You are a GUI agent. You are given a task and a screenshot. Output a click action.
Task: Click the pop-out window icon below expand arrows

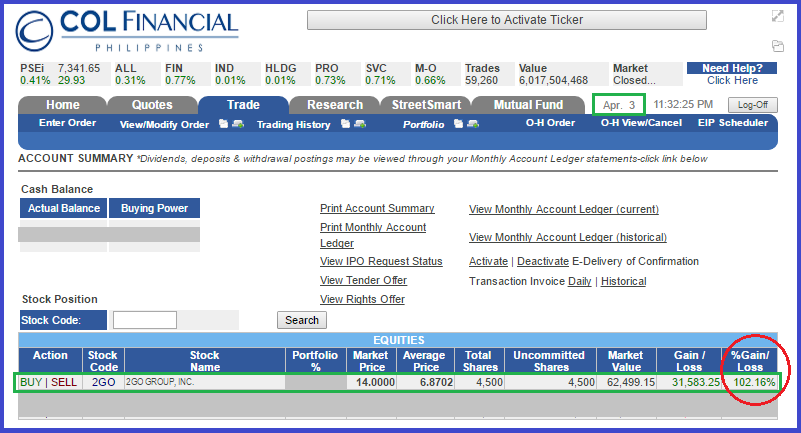778,46
